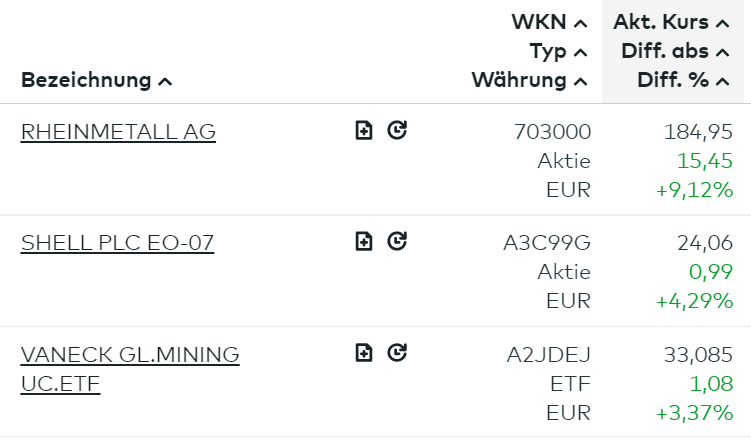Sort table by Typ chevron
Viewport: 751px width, 444px height.
(581, 52)
